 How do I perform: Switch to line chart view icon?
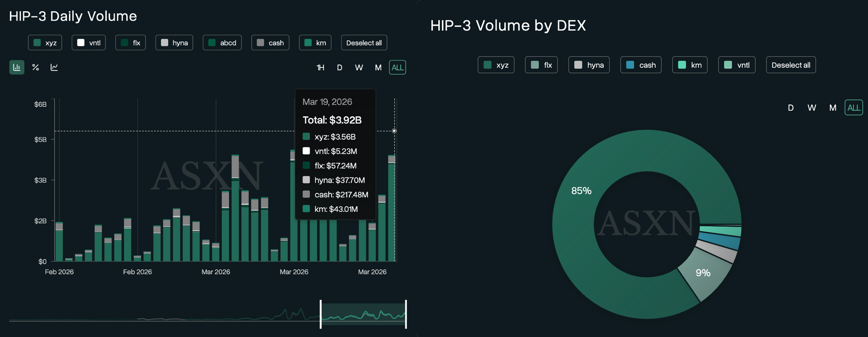point(54,67)
